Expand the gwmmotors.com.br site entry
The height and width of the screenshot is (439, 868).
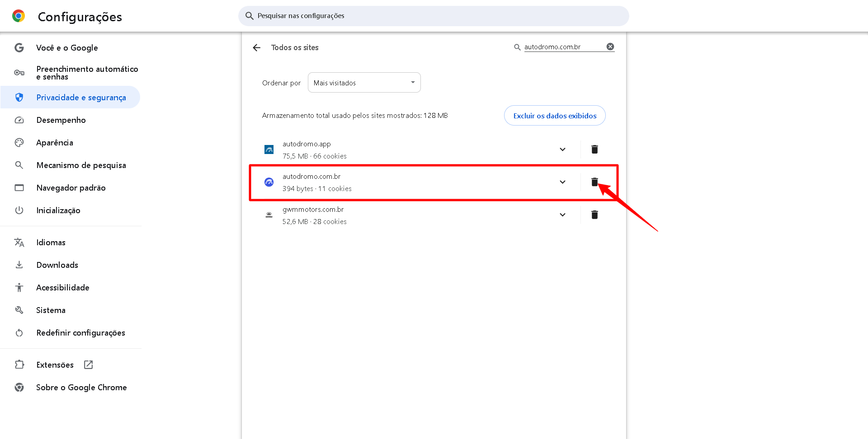pyautogui.click(x=562, y=215)
